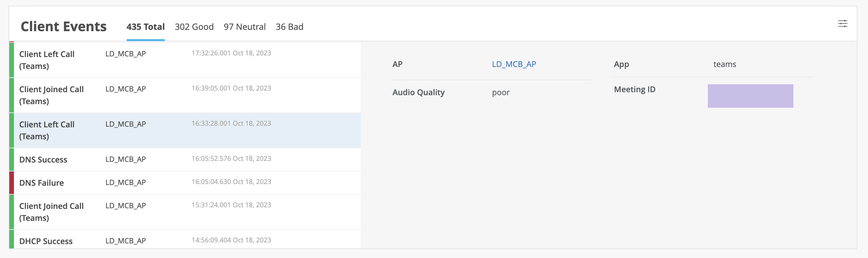Screen dimensions: 868x258
Task: Click the 16:05:04.630 timestamp
Action: click(x=231, y=182)
